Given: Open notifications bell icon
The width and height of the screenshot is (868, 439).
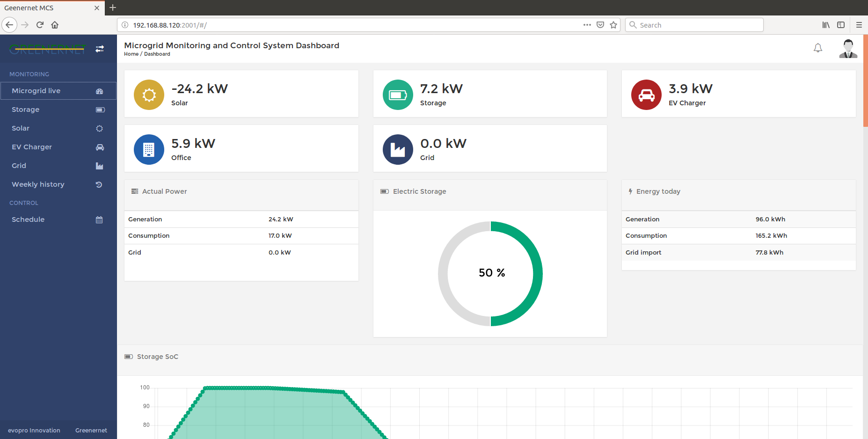Looking at the screenshot, I should [x=818, y=48].
